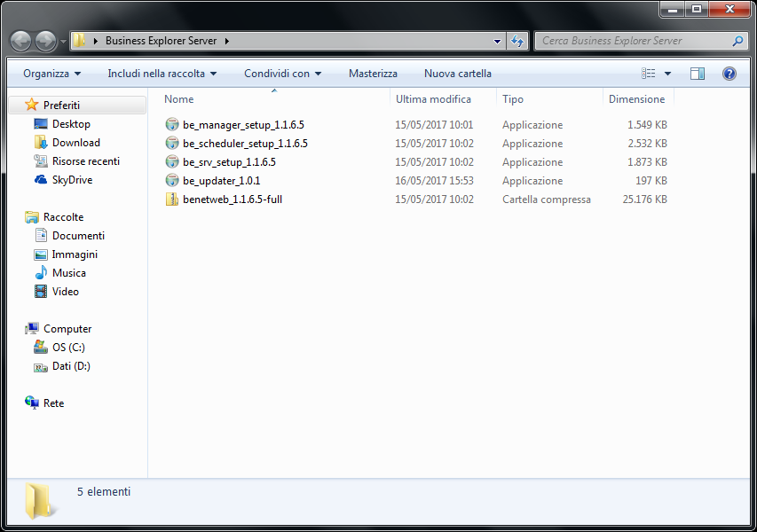Select the OS (C:) drive
757x532 pixels.
pyautogui.click(x=68, y=348)
